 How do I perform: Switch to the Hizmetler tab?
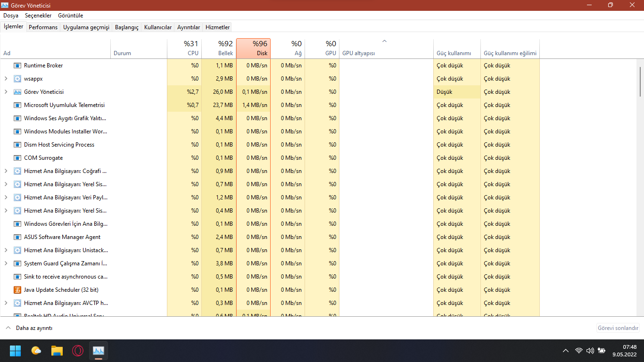click(218, 27)
